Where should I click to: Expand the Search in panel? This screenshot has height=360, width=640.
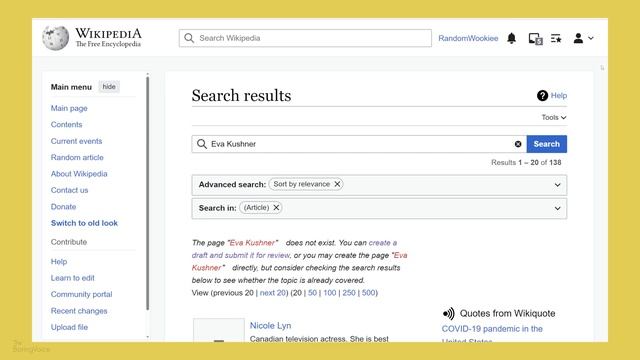click(x=558, y=209)
